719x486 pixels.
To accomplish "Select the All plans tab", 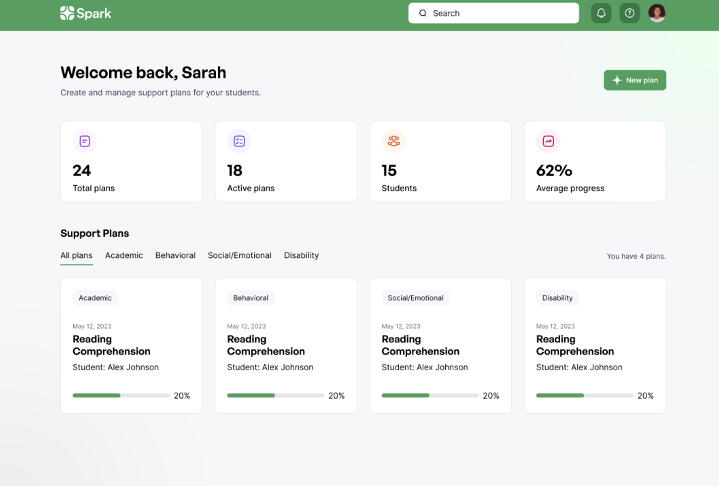I will pos(76,255).
